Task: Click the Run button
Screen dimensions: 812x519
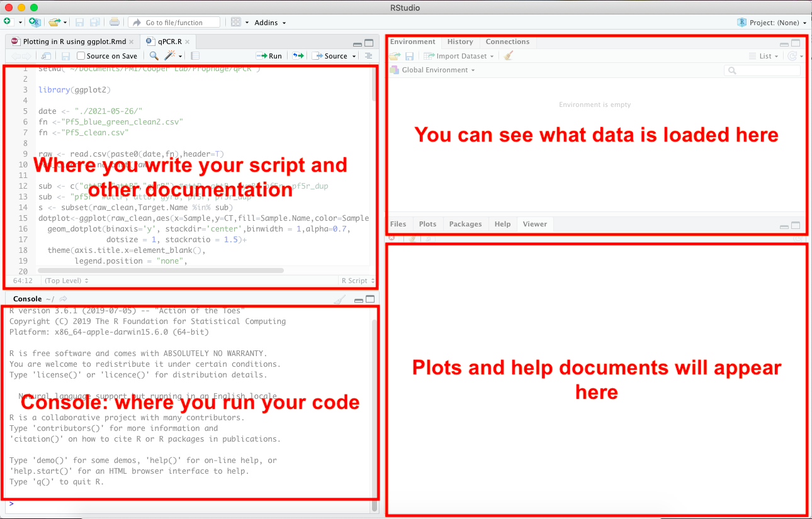Action: pos(269,56)
